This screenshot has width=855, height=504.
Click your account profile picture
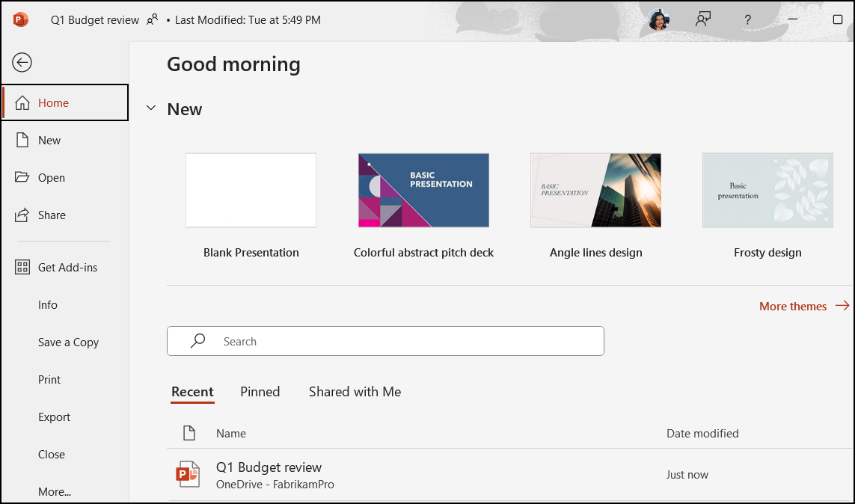[x=658, y=19]
